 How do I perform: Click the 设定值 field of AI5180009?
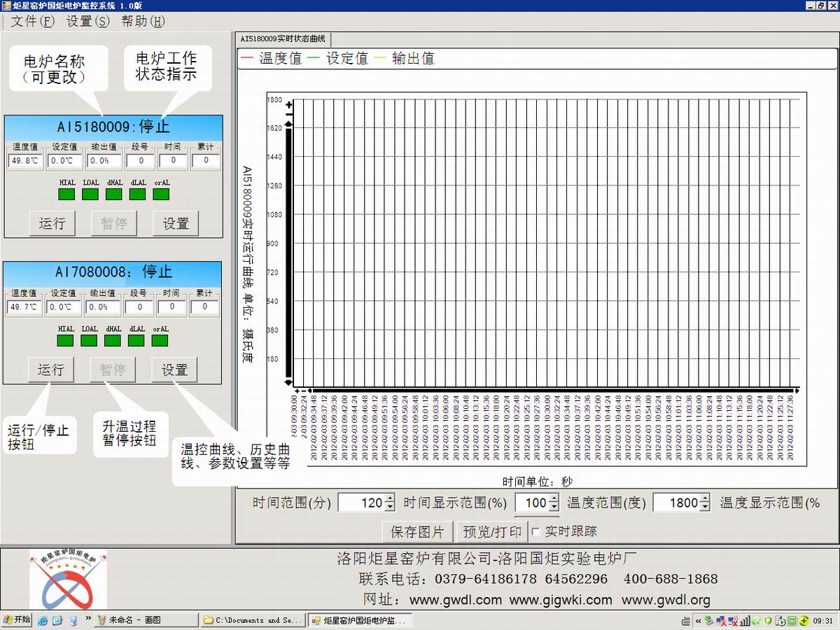point(64,161)
